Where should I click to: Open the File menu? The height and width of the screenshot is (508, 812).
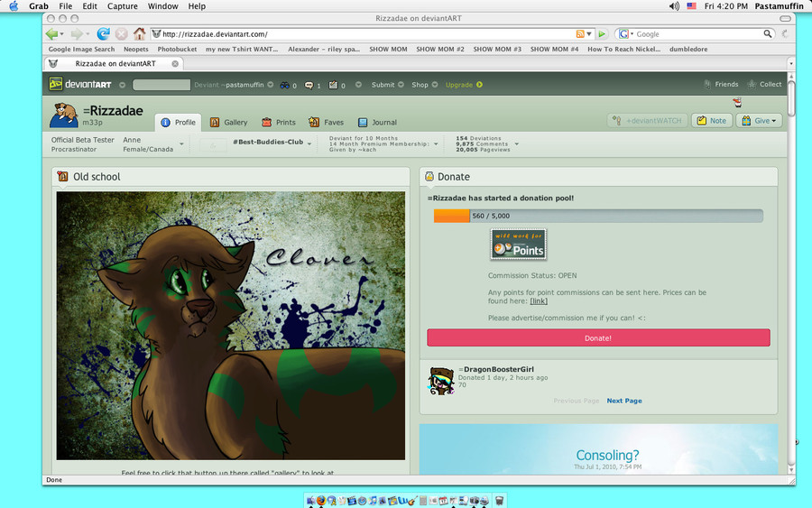(66, 6)
